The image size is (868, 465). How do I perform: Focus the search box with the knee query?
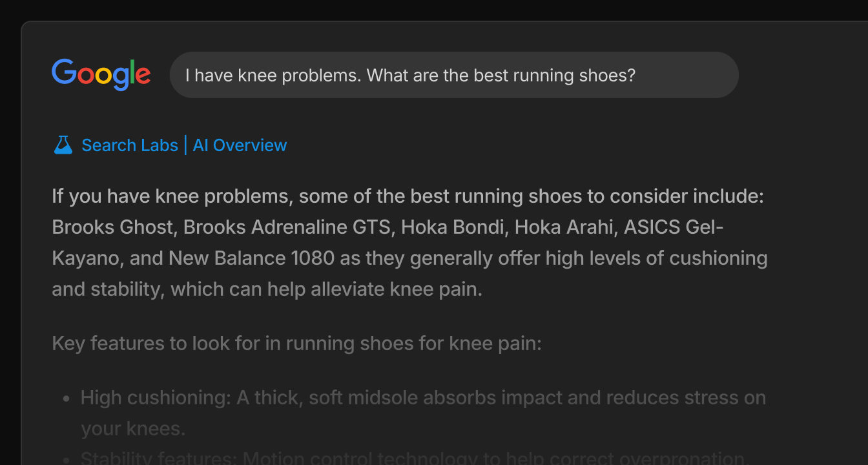[x=453, y=75]
